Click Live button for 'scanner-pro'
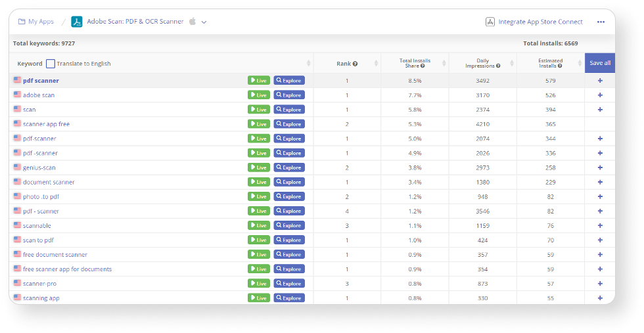This screenshot has height=333, width=644. (259, 283)
